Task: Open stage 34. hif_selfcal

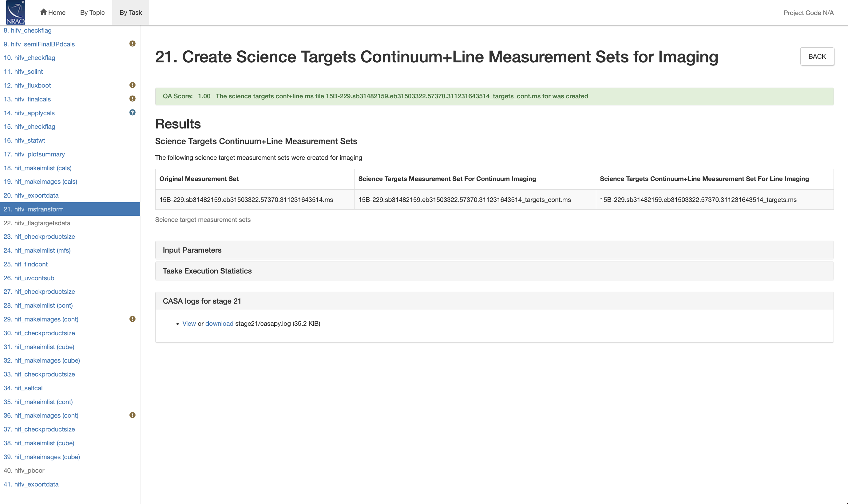Action: [x=23, y=388]
